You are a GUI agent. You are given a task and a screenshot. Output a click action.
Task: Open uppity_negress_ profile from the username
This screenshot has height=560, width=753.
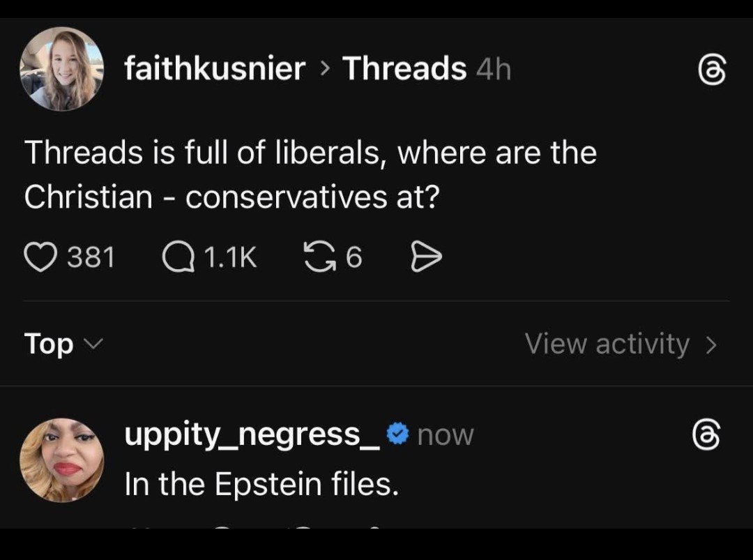click(x=252, y=434)
